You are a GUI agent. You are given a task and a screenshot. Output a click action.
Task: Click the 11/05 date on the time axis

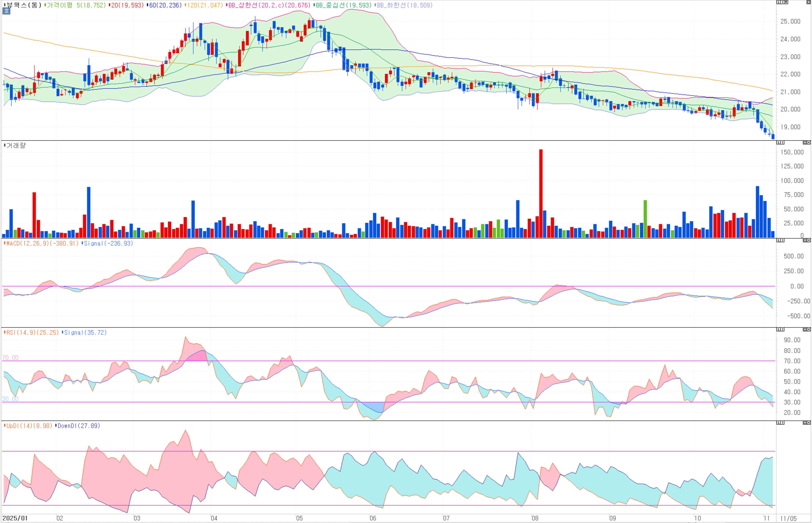tap(788, 518)
